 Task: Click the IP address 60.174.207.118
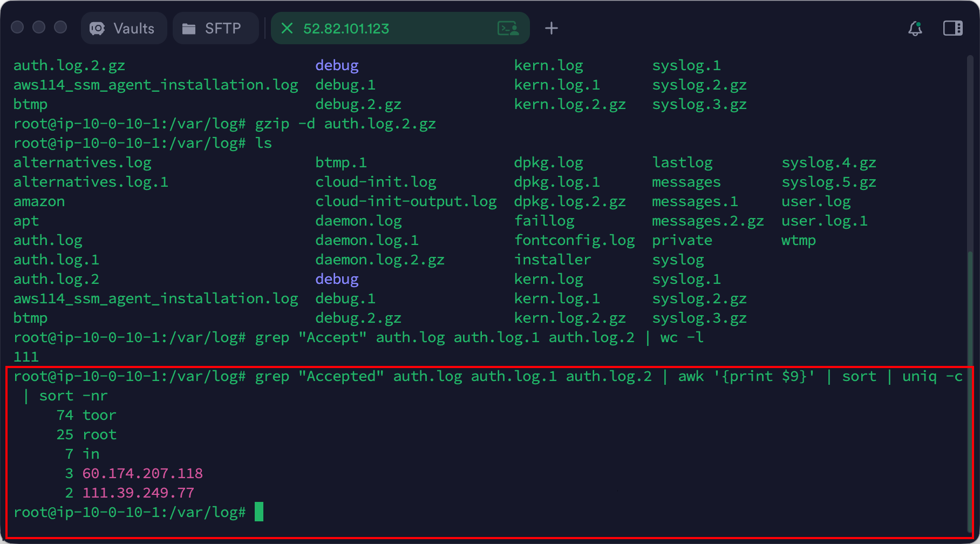[142, 473]
